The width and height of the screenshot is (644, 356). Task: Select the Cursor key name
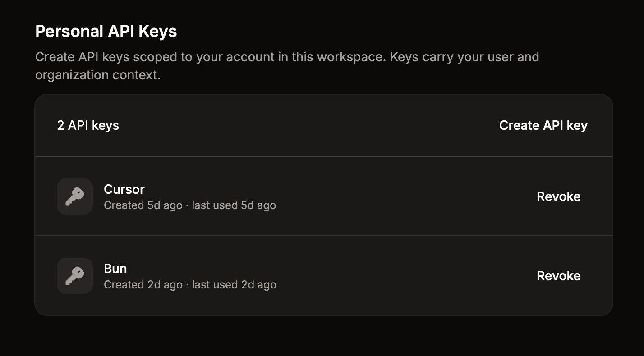[124, 189]
